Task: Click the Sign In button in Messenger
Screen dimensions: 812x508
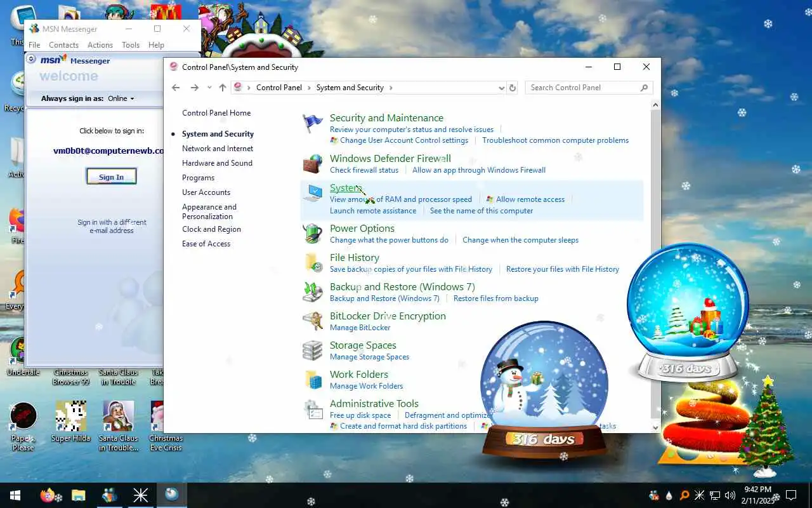Action: point(111,177)
